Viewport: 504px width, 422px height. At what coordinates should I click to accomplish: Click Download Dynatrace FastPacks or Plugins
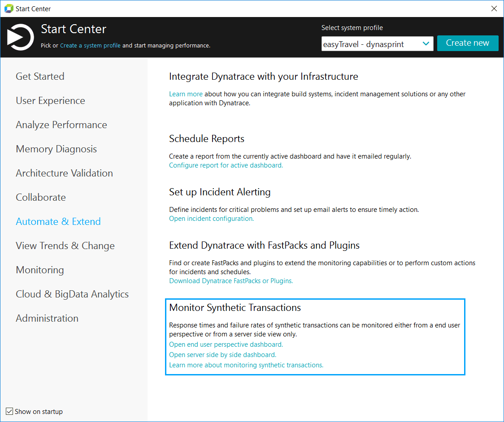pos(231,281)
